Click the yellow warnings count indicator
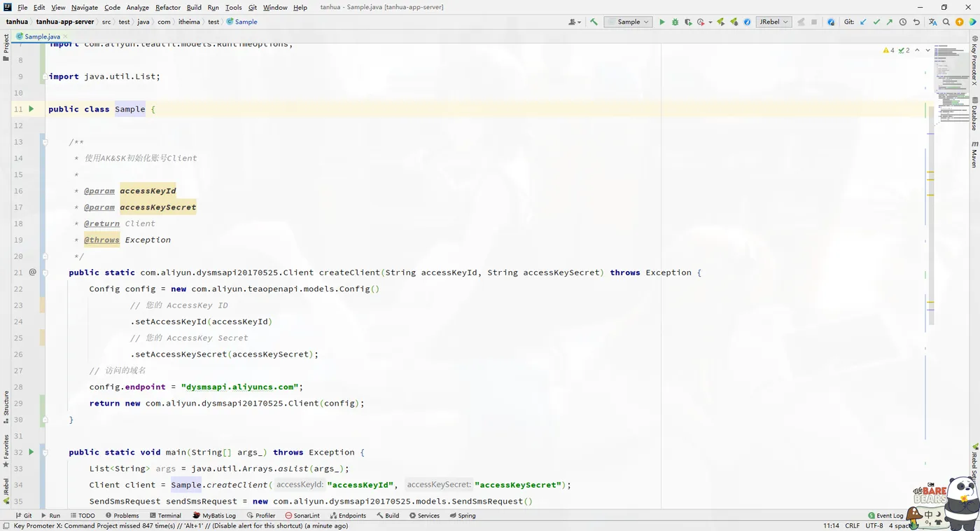The image size is (980, 531). pyautogui.click(x=889, y=50)
